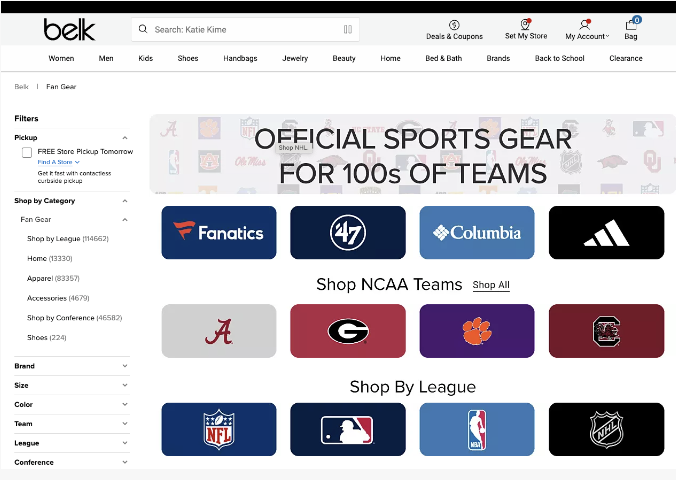This screenshot has height=480, width=676.
Task: Choose the Alabama Crimson Tide tile
Action: pos(218,331)
